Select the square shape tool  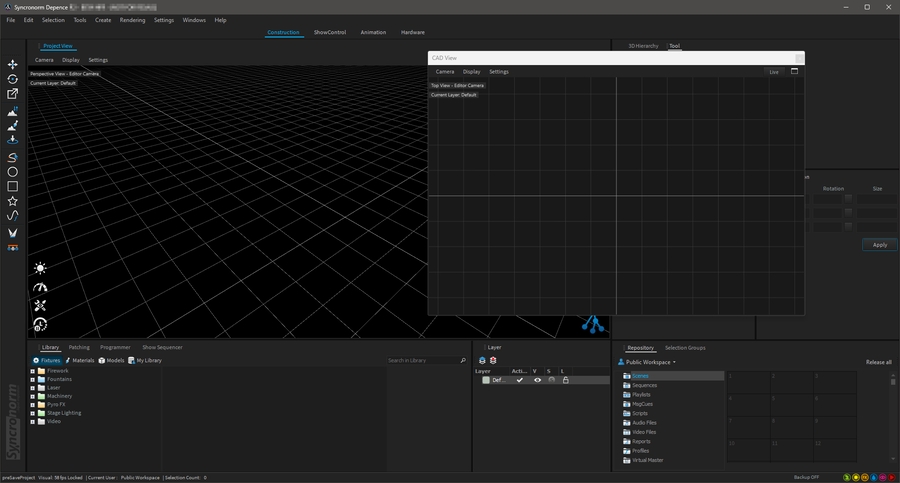click(13, 186)
